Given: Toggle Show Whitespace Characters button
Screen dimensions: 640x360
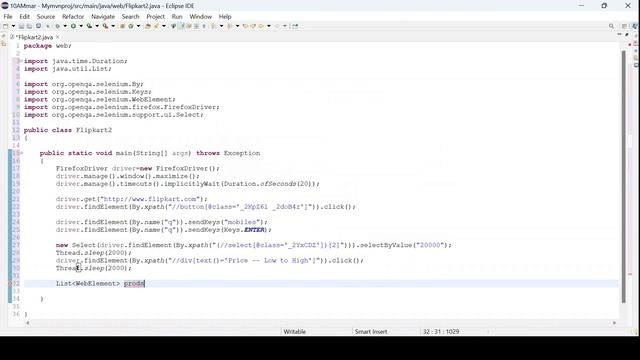Looking at the screenshot, I should [x=204, y=26].
